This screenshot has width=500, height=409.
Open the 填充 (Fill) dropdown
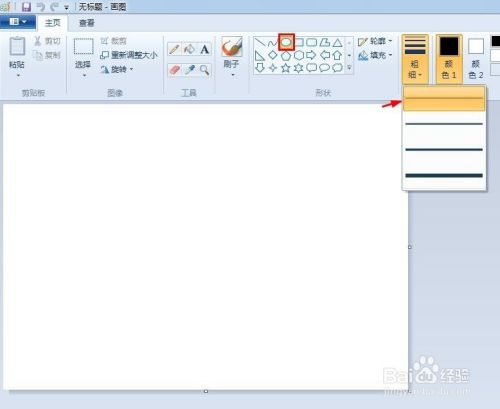tap(375, 55)
